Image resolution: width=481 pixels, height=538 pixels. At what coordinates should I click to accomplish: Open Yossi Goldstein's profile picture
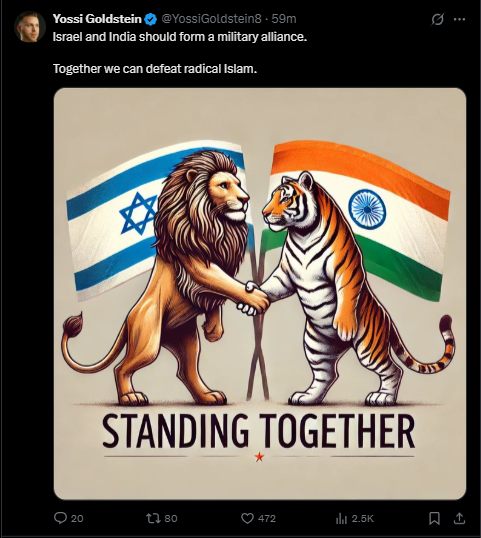[x=30, y=27]
